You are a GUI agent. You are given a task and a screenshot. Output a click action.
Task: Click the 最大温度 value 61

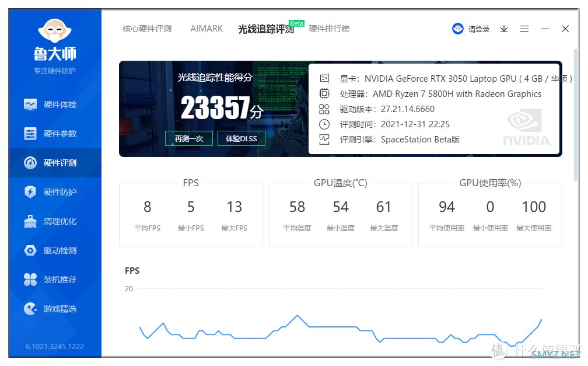click(x=384, y=207)
